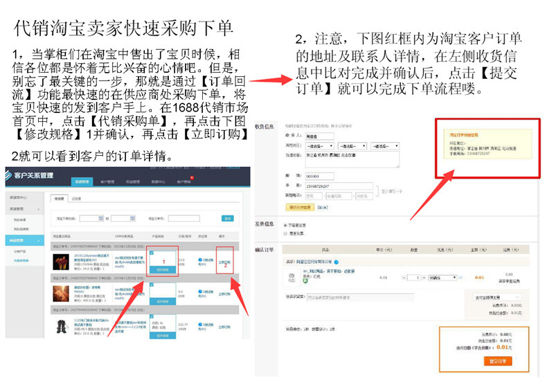Switch to the second list tab above the filters
The width and height of the screenshot is (554, 392).
pos(76,199)
